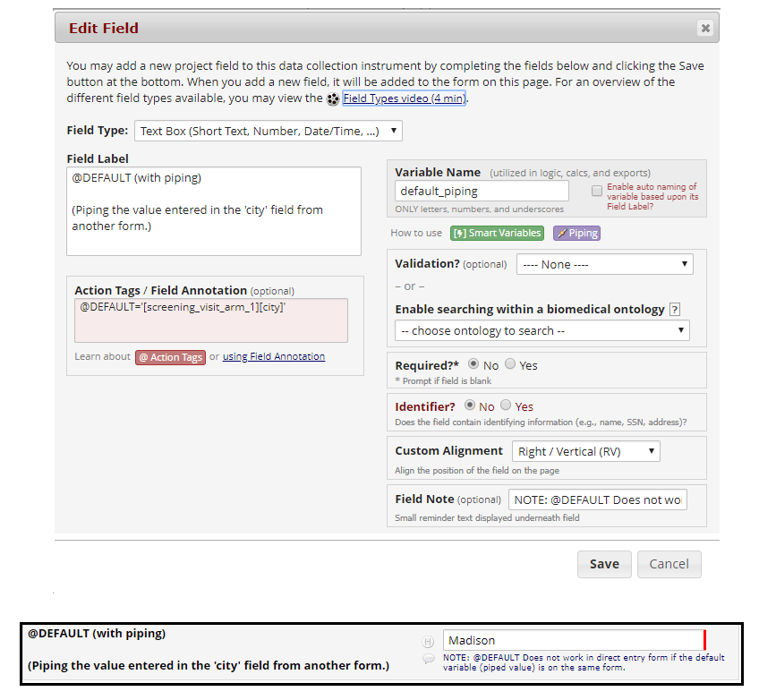
Task: Click the data history (H) icon beside Madison
Action: click(428, 641)
